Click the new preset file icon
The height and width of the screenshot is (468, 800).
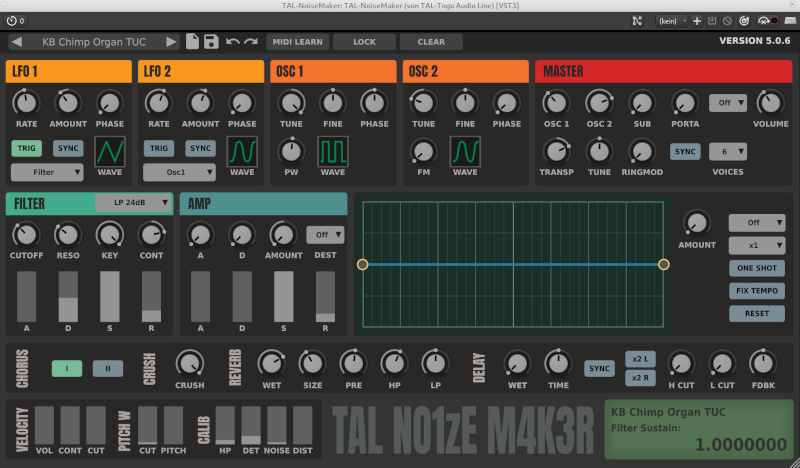tap(192, 42)
